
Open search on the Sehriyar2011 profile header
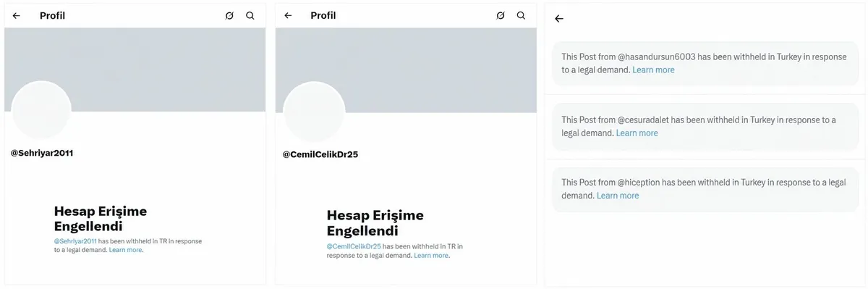click(250, 15)
